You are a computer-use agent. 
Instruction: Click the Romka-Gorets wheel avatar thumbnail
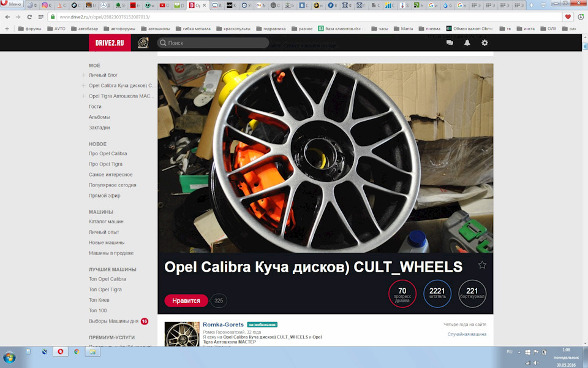(182, 334)
